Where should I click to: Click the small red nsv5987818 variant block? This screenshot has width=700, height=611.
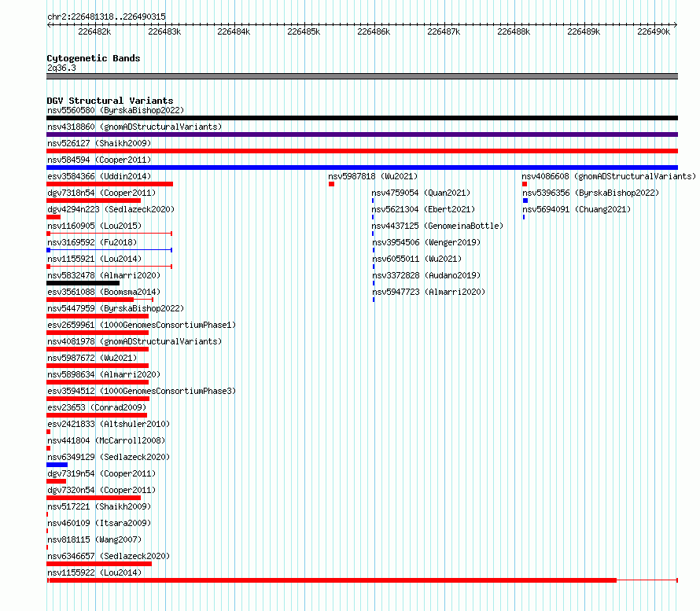click(331, 184)
